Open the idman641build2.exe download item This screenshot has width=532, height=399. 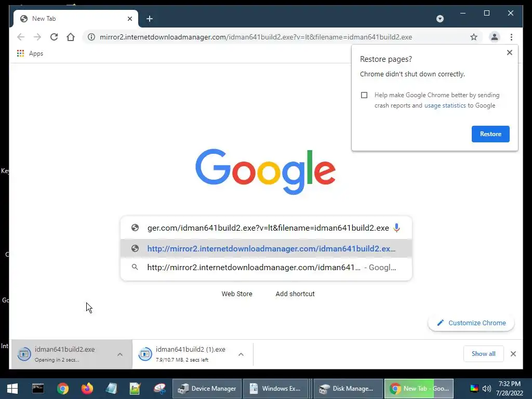pyautogui.click(x=65, y=354)
